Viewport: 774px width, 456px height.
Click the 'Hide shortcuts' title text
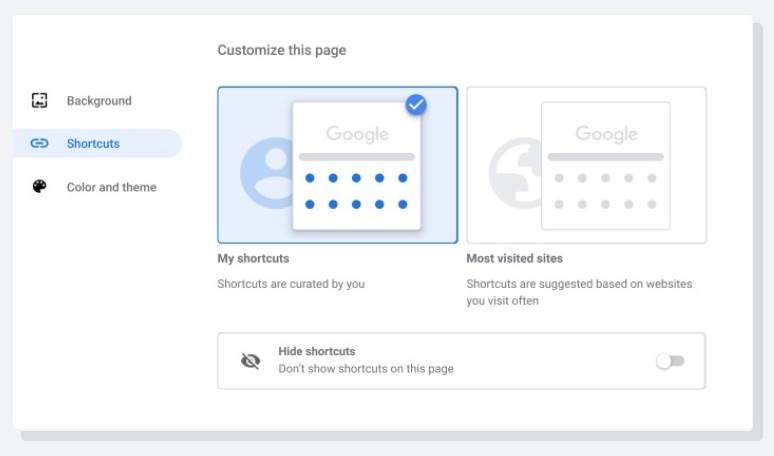pyautogui.click(x=316, y=352)
